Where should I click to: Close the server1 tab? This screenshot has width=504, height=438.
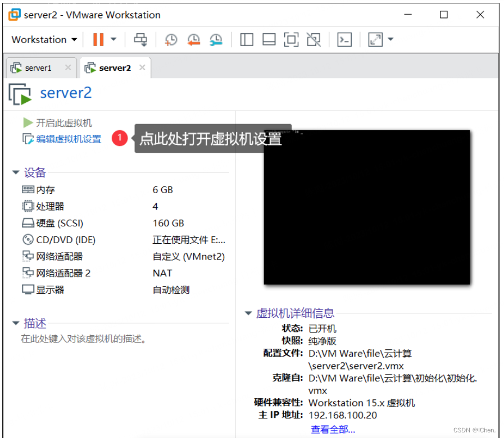click(x=68, y=67)
